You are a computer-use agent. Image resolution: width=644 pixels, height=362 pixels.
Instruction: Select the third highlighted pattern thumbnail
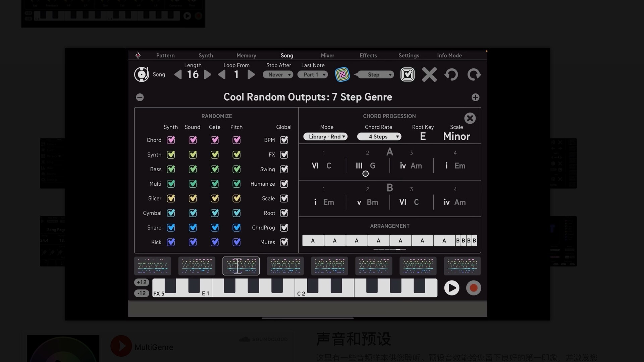point(241,266)
